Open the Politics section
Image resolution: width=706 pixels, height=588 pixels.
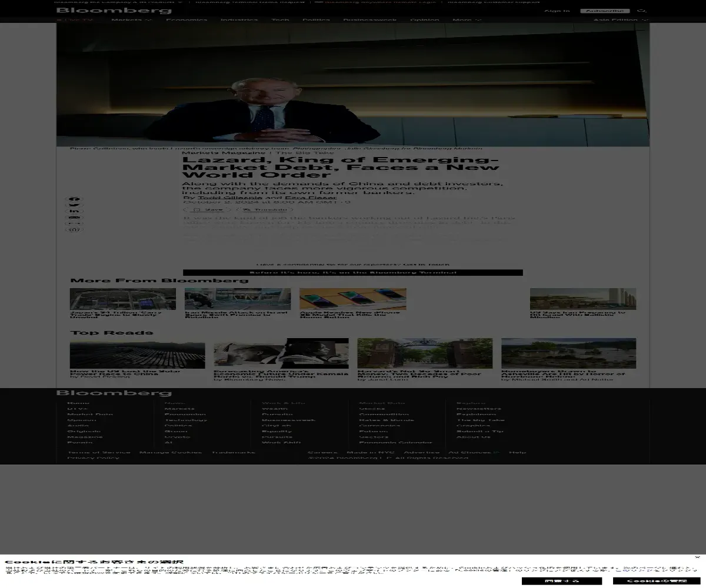316,20
